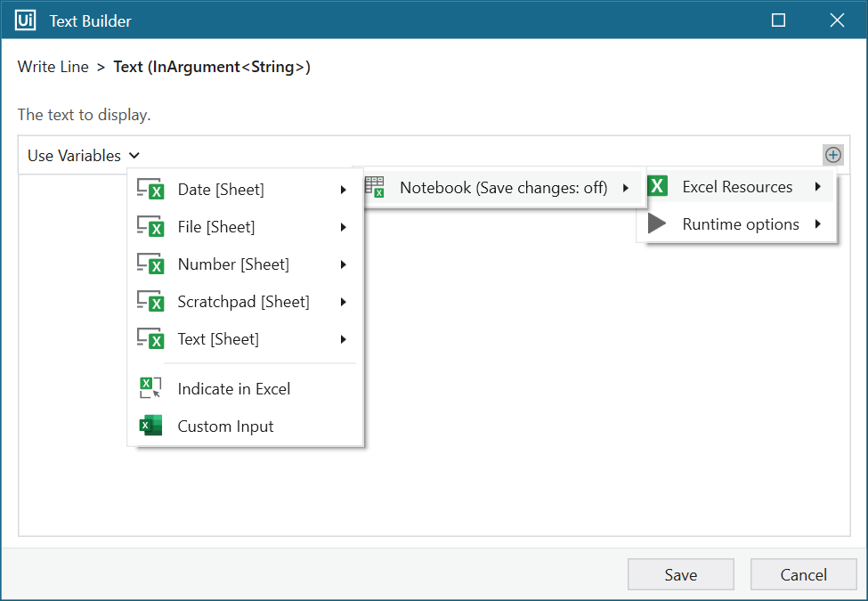Click the Indicate in Excel icon

(x=150, y=388)
